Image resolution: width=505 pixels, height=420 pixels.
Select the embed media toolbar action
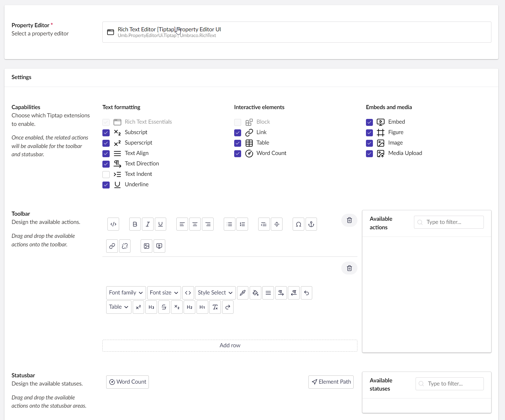click(x=159, y=246)
